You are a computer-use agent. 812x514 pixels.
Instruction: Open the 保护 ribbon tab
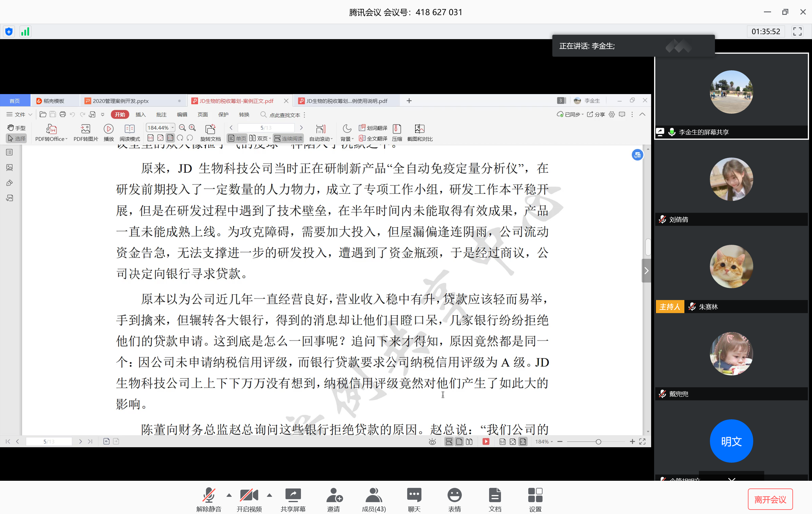pyautogui.click(x=223, y=115)
